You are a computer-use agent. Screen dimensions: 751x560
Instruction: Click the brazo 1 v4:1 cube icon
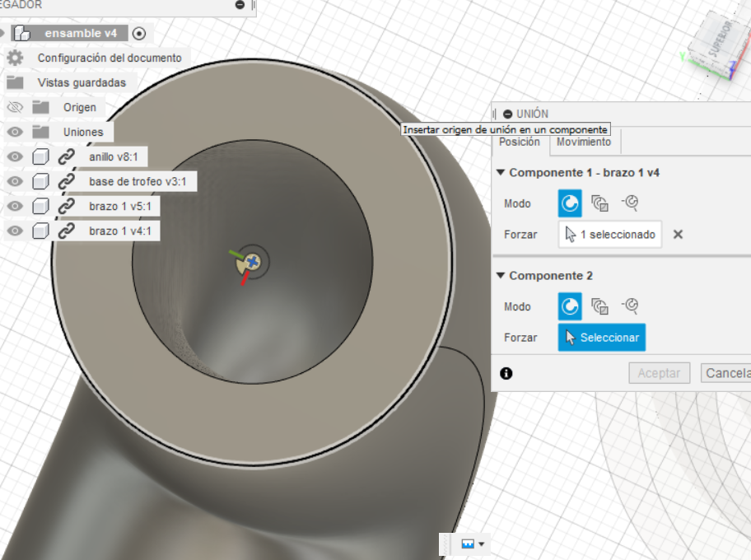[40, 231]
